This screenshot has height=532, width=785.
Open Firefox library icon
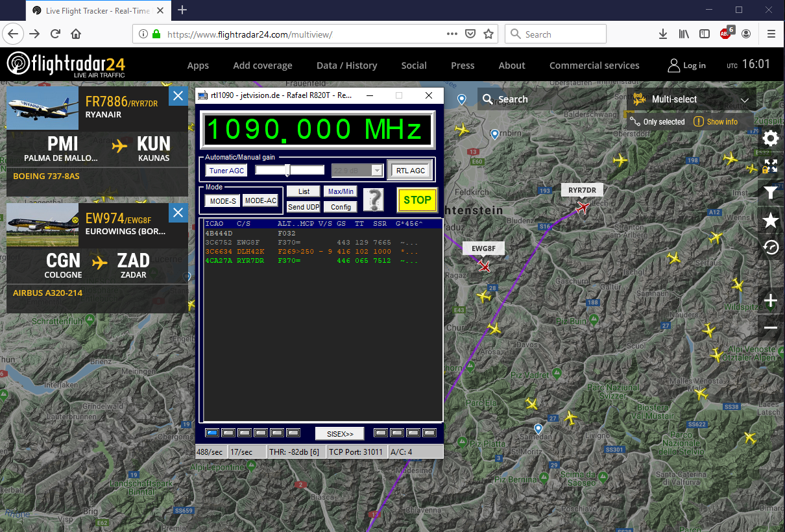pyautogui.click(x=684, y=34)
